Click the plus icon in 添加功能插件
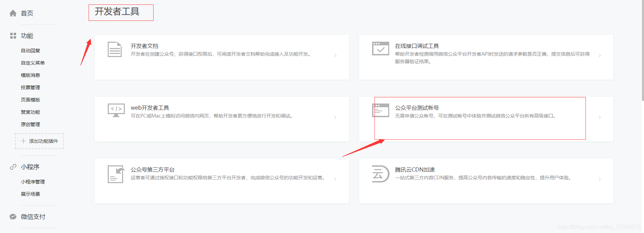The image size is (644, 233). (x=23, y=141)
